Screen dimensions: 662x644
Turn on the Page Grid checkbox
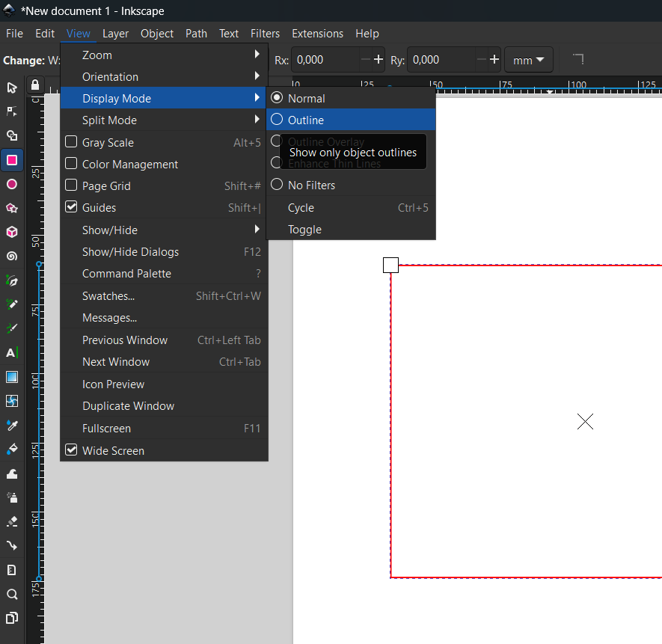(71, 185)
